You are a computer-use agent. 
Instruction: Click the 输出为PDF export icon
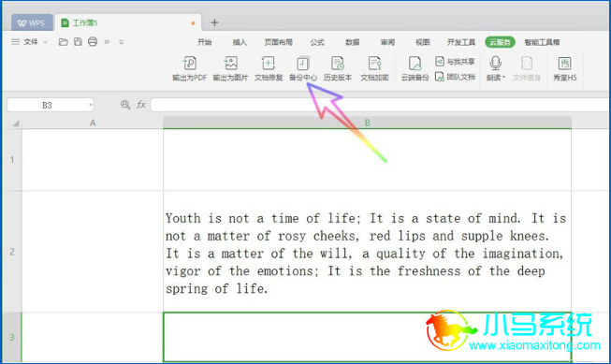click(x=189, y=63)
